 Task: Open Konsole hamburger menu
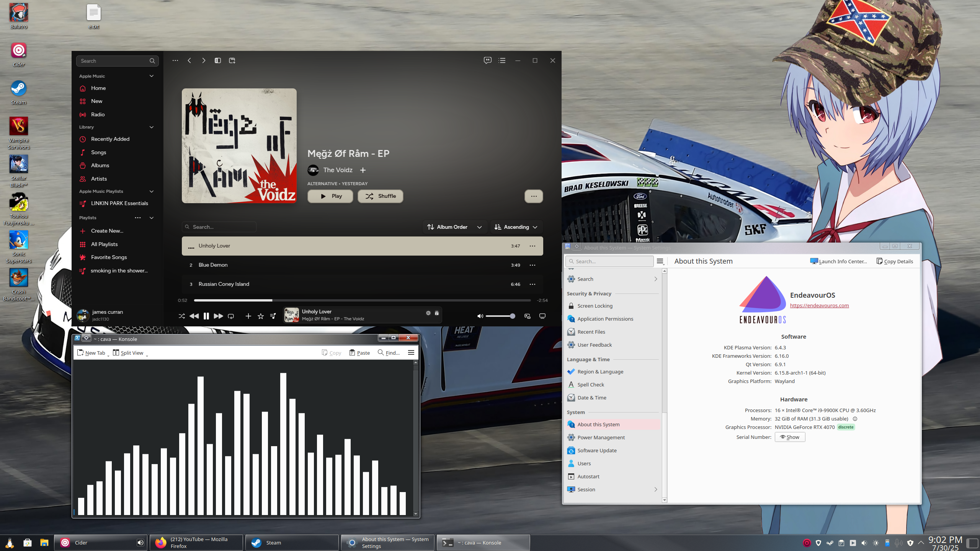point(411,353)
